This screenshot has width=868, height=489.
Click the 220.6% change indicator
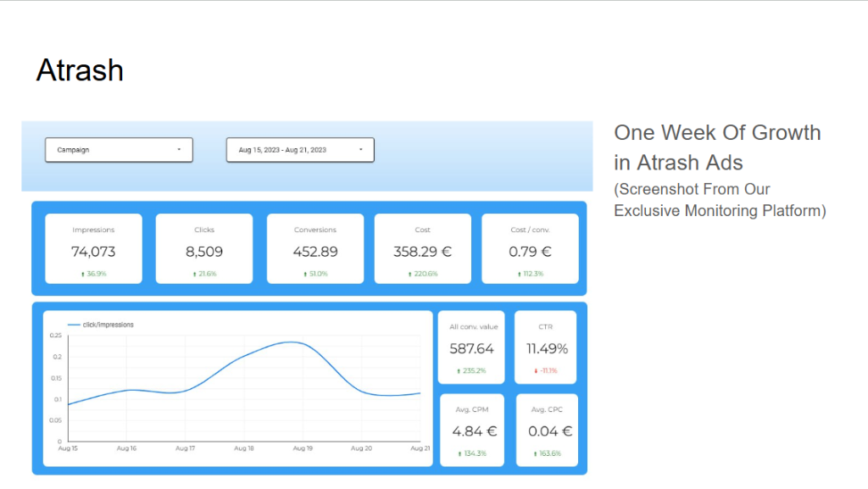coord(423,274)
